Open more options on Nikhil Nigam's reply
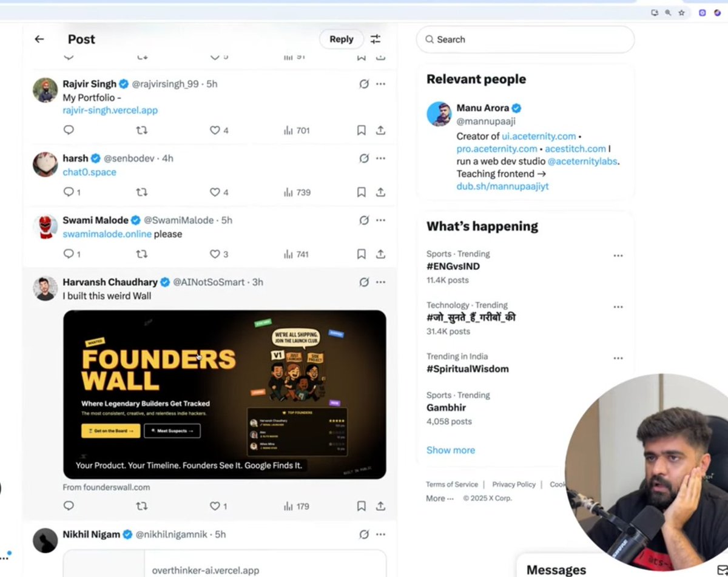Viewport: 728px width, 577px height. pos(380,535)
